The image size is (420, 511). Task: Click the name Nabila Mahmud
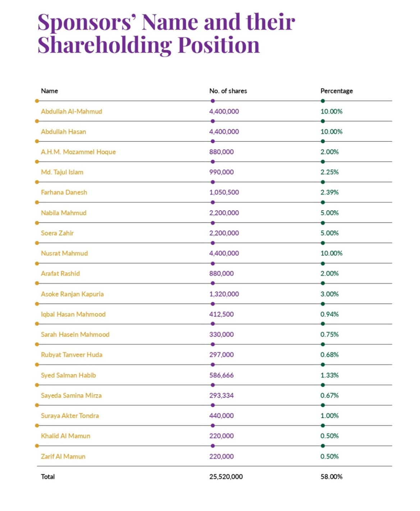coord(64,213)
